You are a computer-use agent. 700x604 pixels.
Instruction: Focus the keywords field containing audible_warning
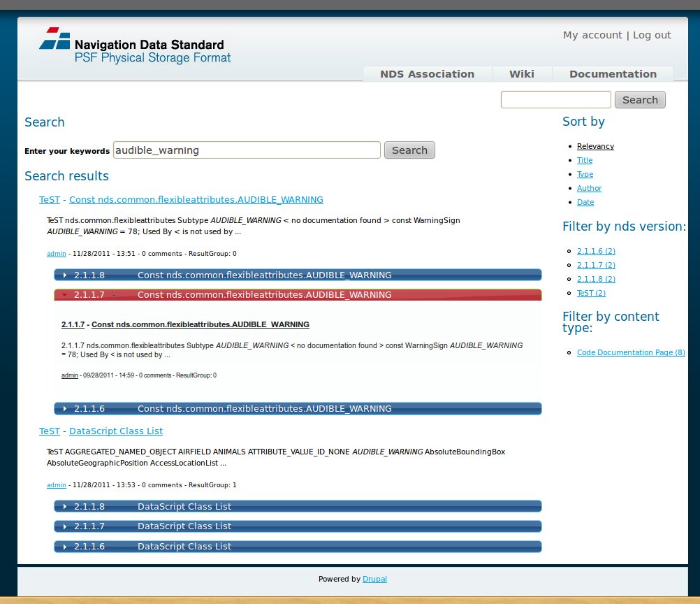click(x=247, y=150)
